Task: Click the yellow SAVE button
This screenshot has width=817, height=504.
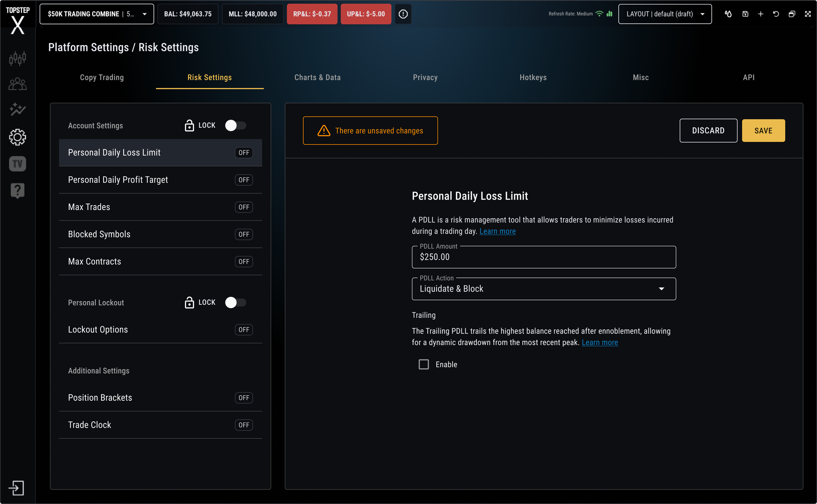Action: click(763, 131)
